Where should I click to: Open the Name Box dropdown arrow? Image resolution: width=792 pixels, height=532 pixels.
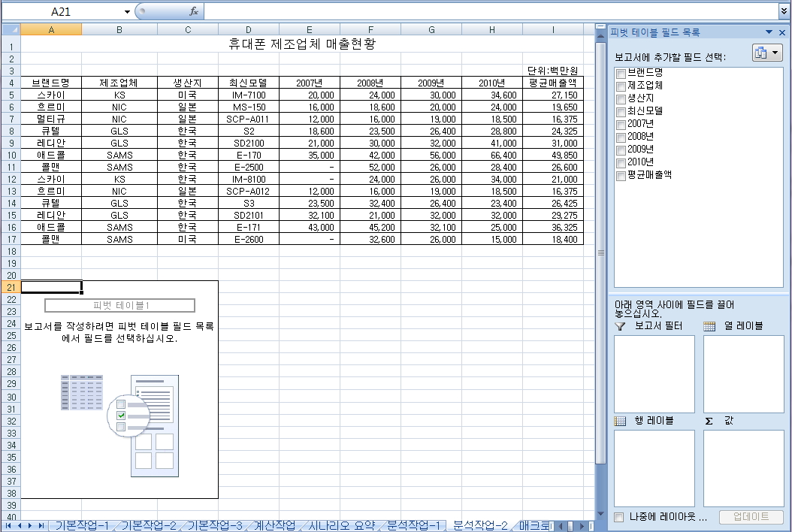tap(127, 11)
